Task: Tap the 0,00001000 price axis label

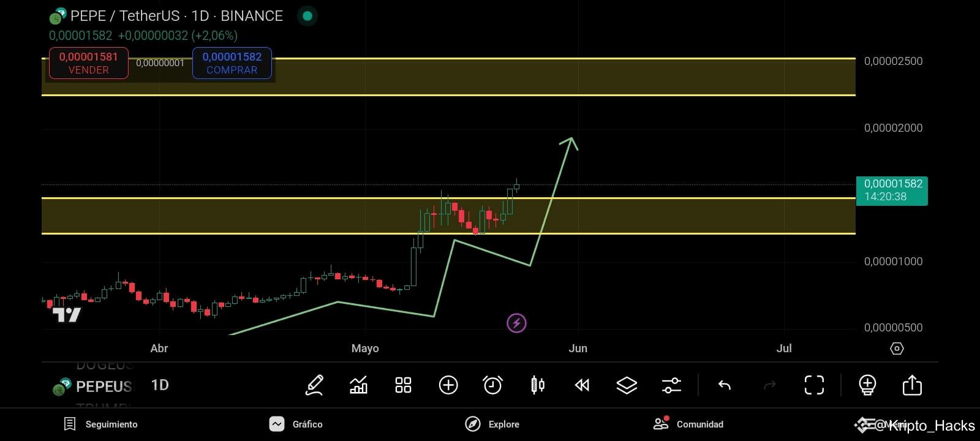Action: [893, 262]
